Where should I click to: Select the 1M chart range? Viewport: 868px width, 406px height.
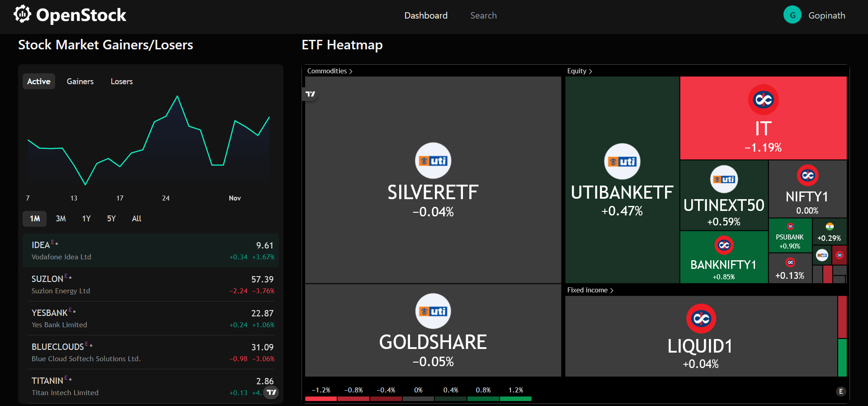tap(35, 219)
